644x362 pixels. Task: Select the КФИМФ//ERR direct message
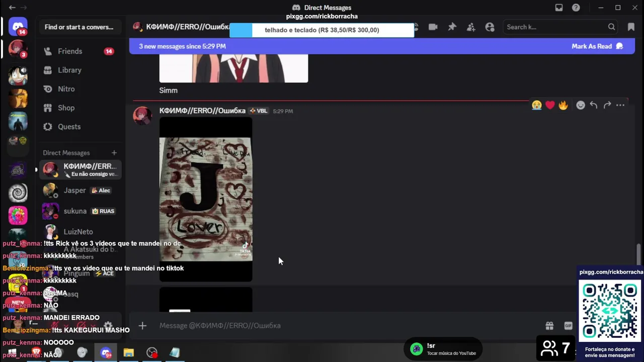pyautogui.click(x=80, y=170)
